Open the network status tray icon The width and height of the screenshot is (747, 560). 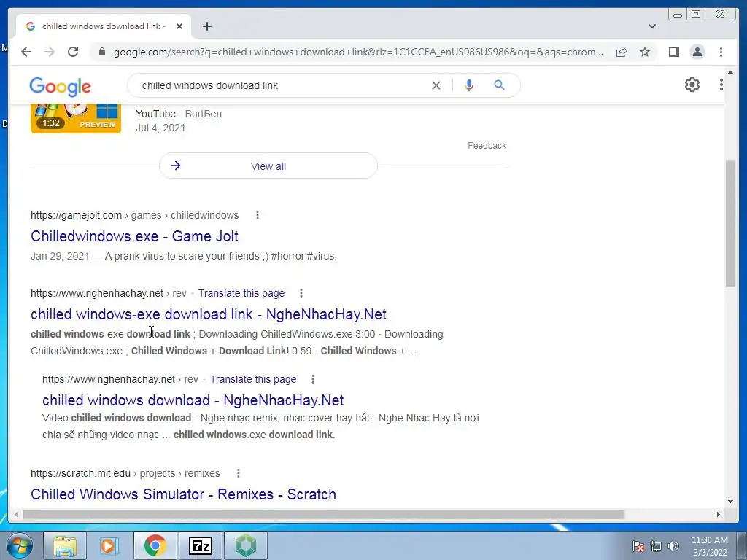(x=656, y=546)
